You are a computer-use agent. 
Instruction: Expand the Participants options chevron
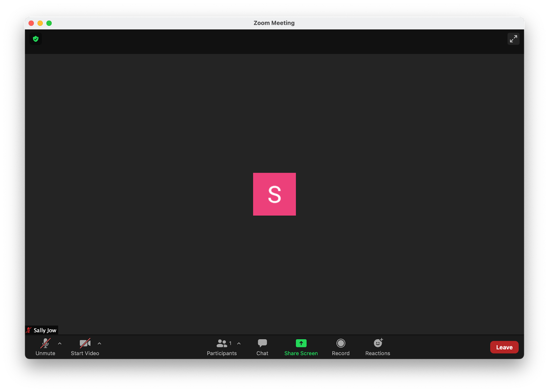(x=239, y=344)
